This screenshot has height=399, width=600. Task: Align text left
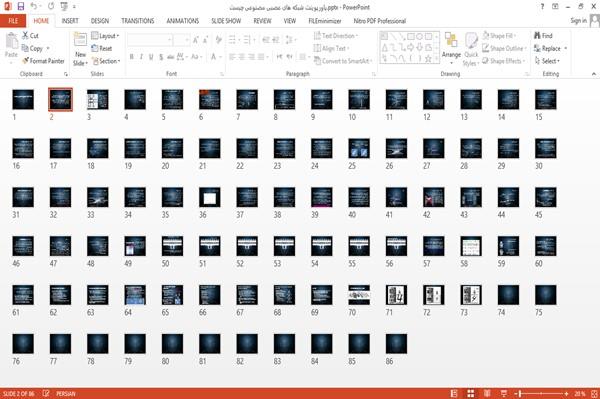click(x=232, y=57)
